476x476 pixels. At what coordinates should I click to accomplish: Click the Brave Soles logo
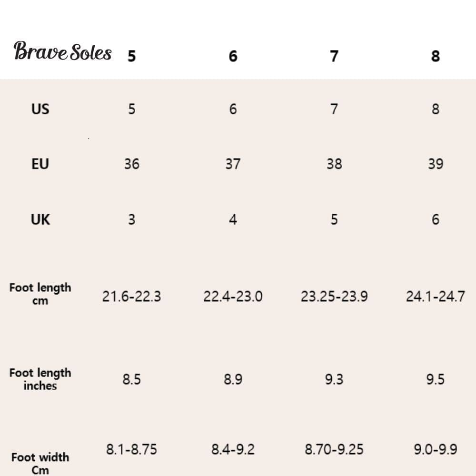click(x=63, y=51)
